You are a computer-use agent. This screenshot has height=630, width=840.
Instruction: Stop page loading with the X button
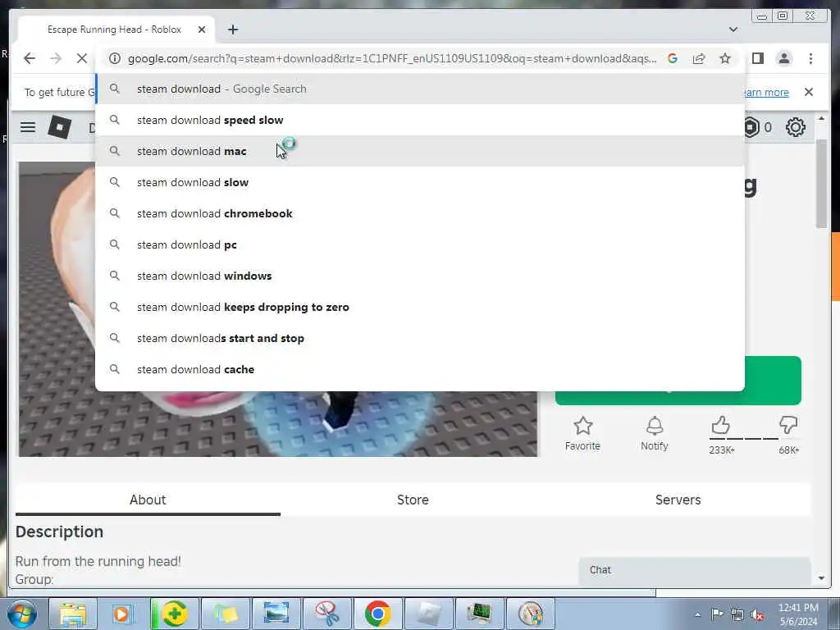coord(81,58)
